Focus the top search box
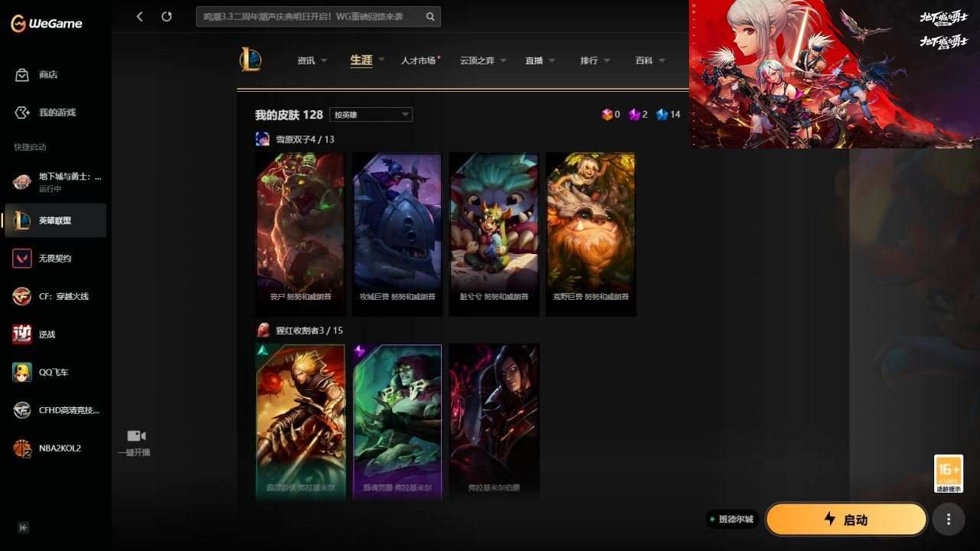Image resolution: width=980 pixels, height=551 pixels. (x=318, y=16)
